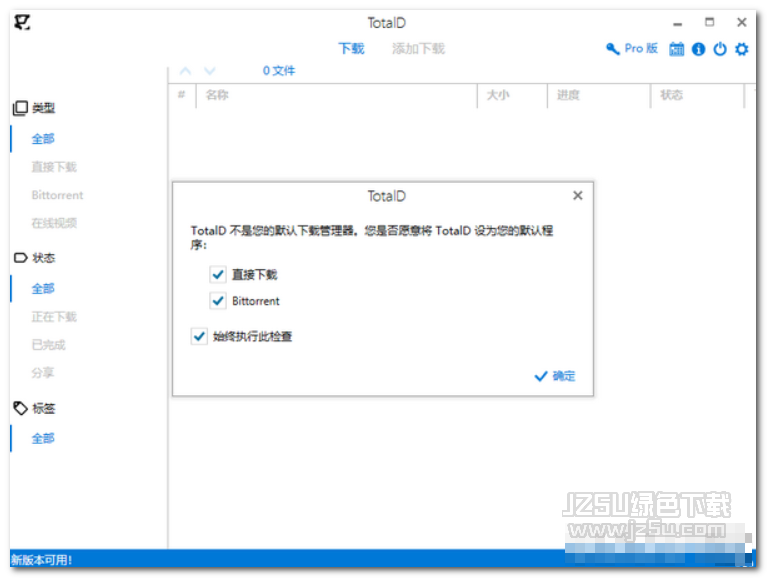Image resolution: width=767 pixels, height=578 pixels.
Task: Confirm with the 确定 button
Action: (555, 376)
